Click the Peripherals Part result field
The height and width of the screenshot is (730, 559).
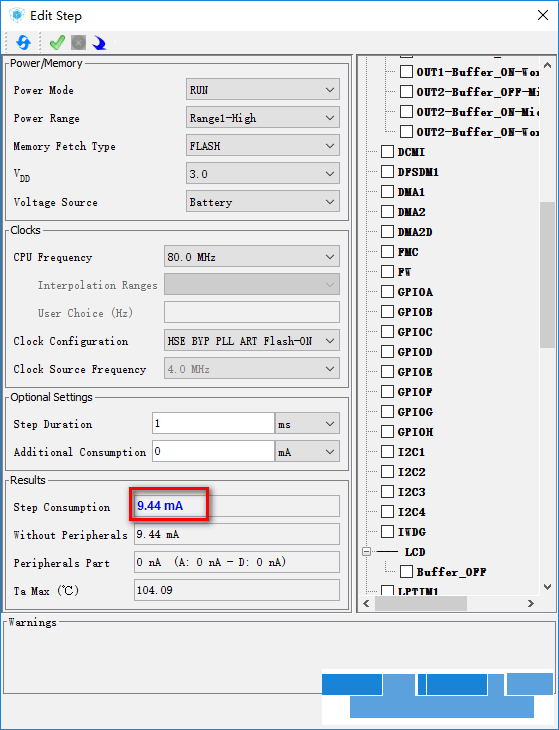click(237, 562)
